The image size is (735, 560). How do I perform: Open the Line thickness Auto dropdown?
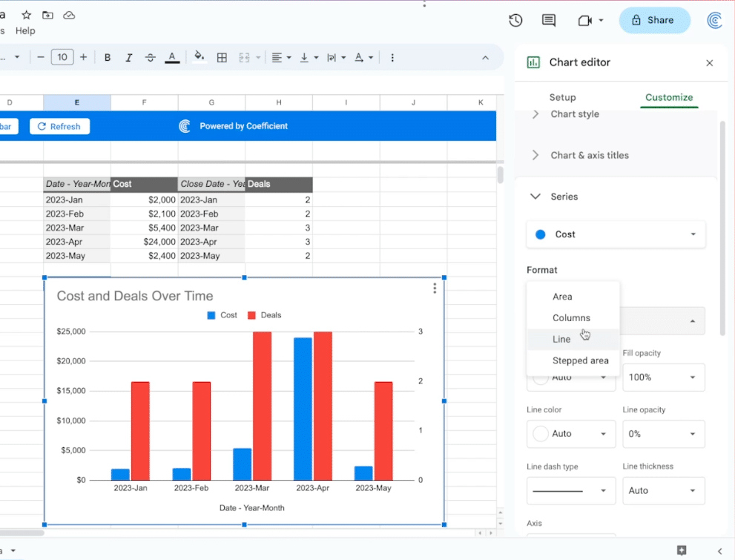(663, 490)
